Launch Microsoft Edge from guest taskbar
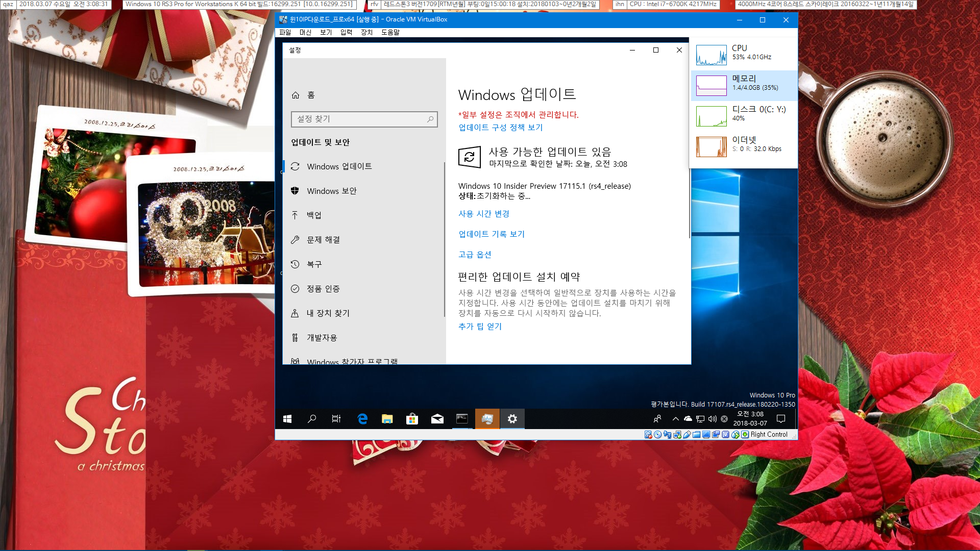Image resolution: width=980 pixels, height=551 pixels. coord(362,419)
